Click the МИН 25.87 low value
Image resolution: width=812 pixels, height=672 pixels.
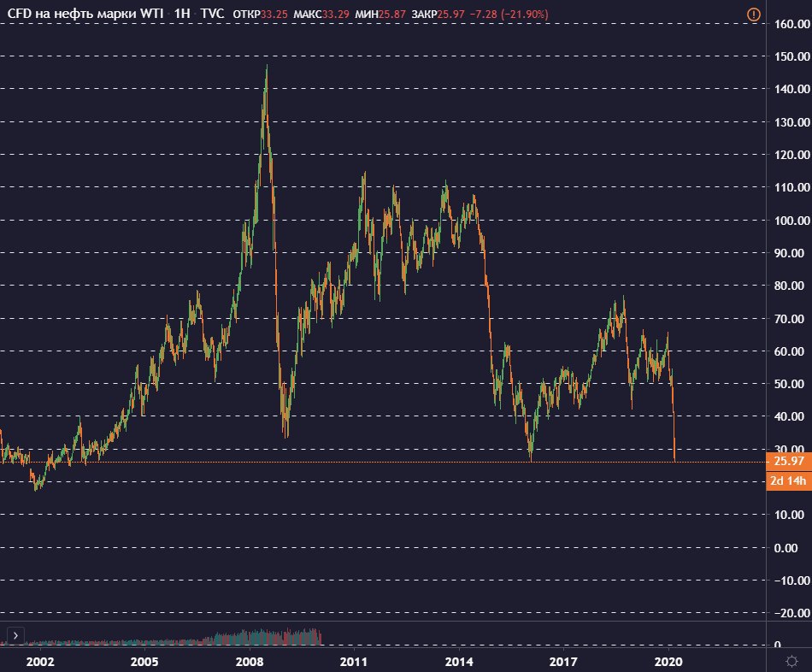[x=380, y=14]
